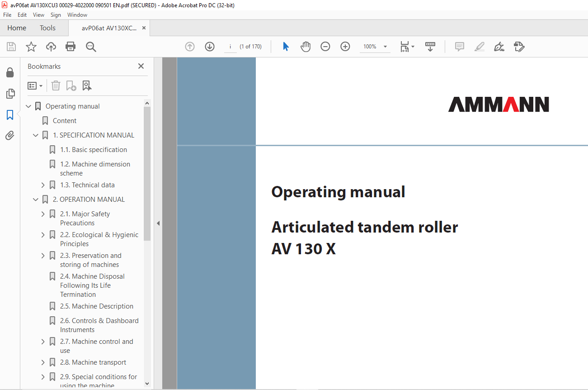Screen dimensions: 588x390
Task: Click the edit/send for signature icon
Action: tap(519, 47)
